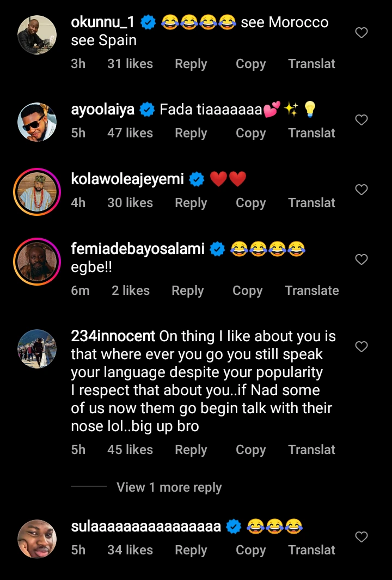
Task: Tap heart icon on ayoolaiya's comment
Action: click(x=362, y=120)
